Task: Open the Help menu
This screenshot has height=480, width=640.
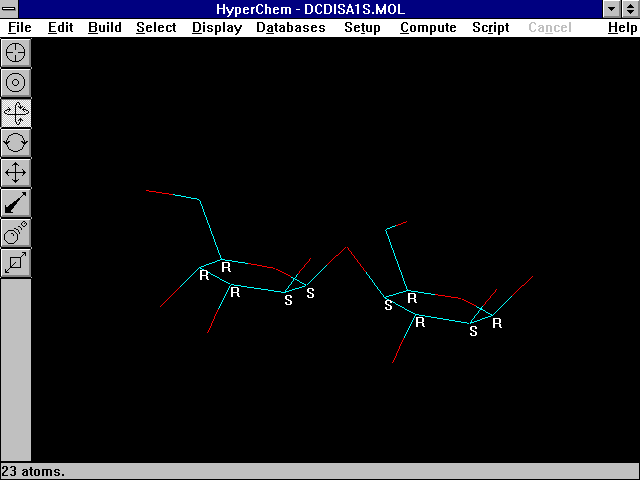Action: [x=622, y=27]
